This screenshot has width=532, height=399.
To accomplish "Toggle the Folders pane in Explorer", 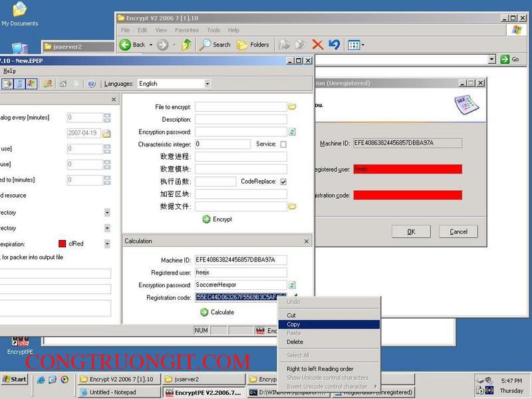I will click(253, 45).
